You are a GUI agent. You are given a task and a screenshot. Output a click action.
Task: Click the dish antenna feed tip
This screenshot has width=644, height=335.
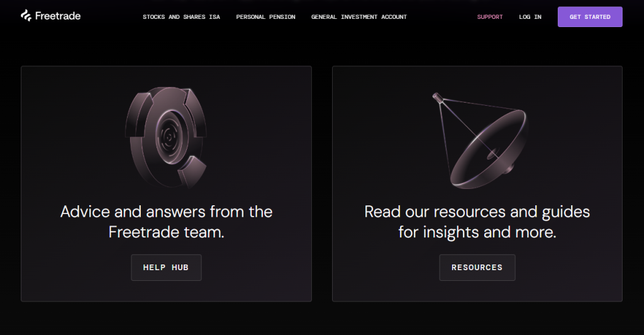[438, 98]
